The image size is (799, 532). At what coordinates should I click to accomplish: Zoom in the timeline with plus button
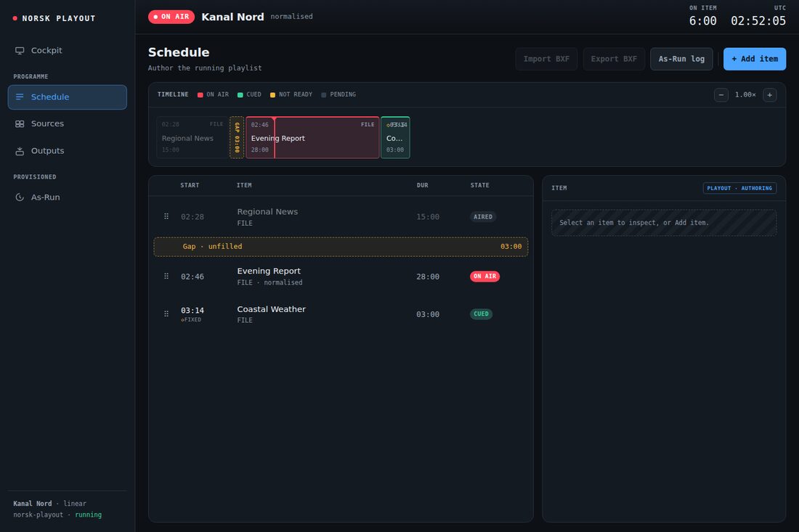pyautogui.click(x=769, y=94)
